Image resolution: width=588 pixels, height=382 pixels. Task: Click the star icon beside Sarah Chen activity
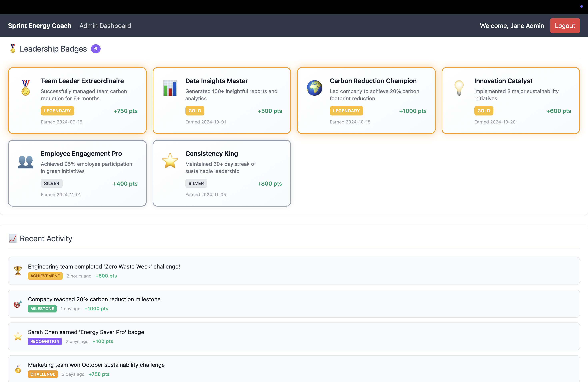point(18,336)
